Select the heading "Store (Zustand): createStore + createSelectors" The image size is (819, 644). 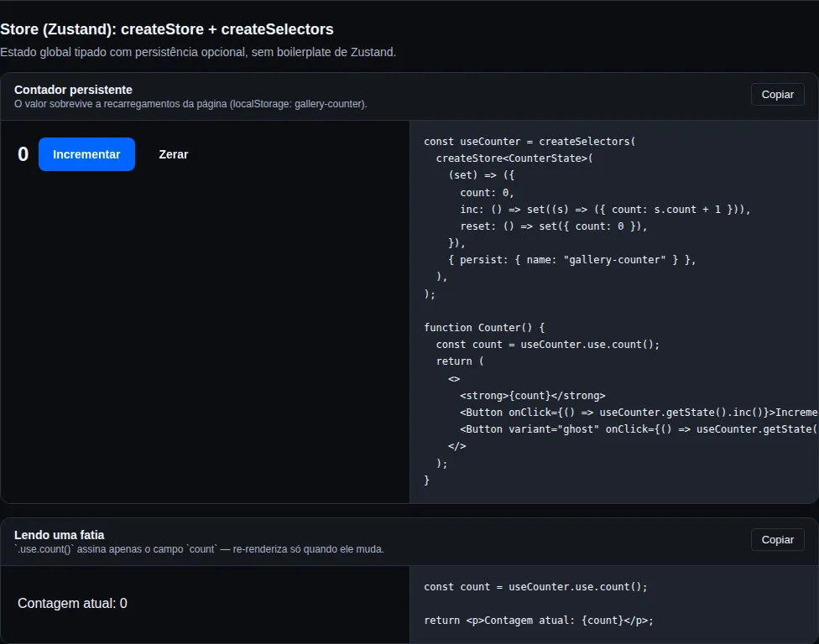click(167, 29)
